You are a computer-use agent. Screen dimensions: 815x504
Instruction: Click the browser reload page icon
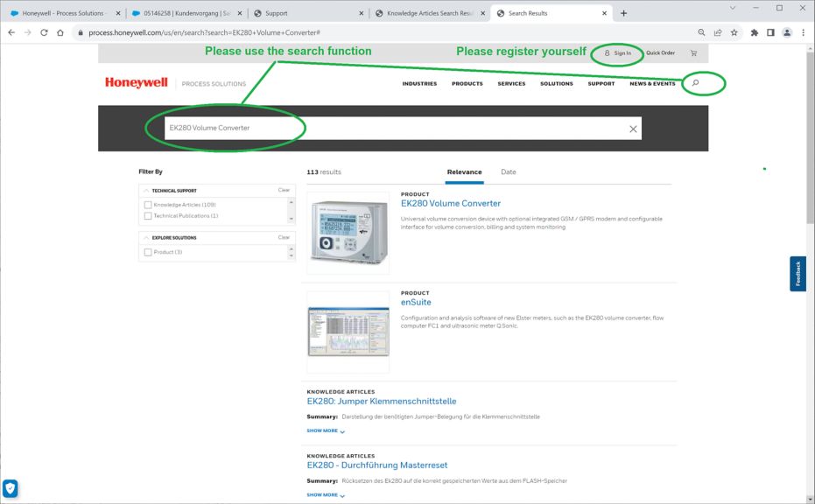pos(44,32)
